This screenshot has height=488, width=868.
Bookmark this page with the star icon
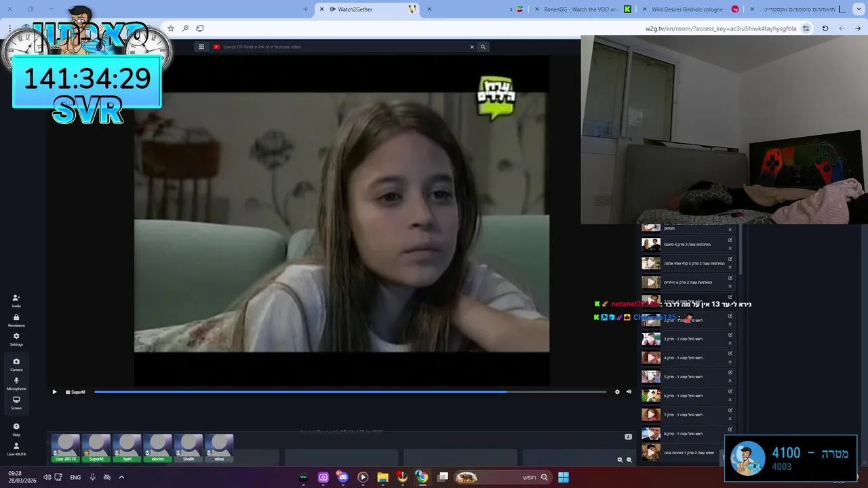[171, 28]
